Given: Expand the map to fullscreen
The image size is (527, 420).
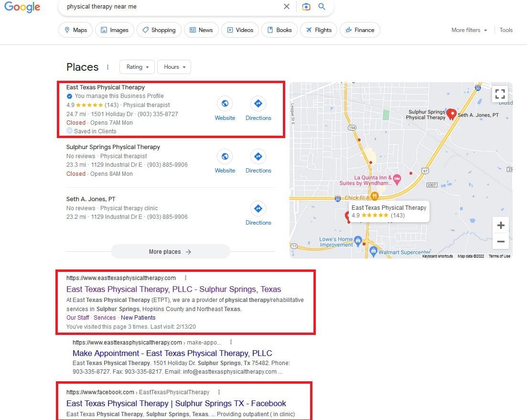Looking at the screenshot, I should [x=500, y=94].
